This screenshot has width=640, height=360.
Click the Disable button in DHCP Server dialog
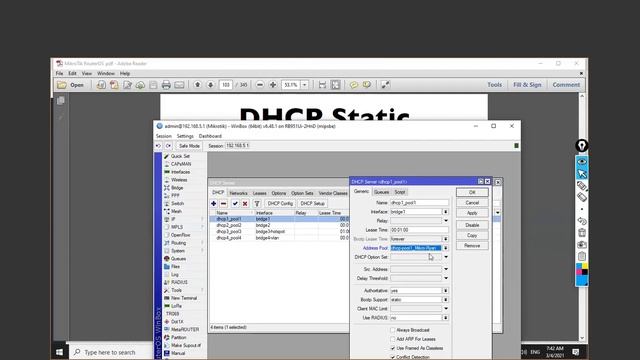point(472,225)
